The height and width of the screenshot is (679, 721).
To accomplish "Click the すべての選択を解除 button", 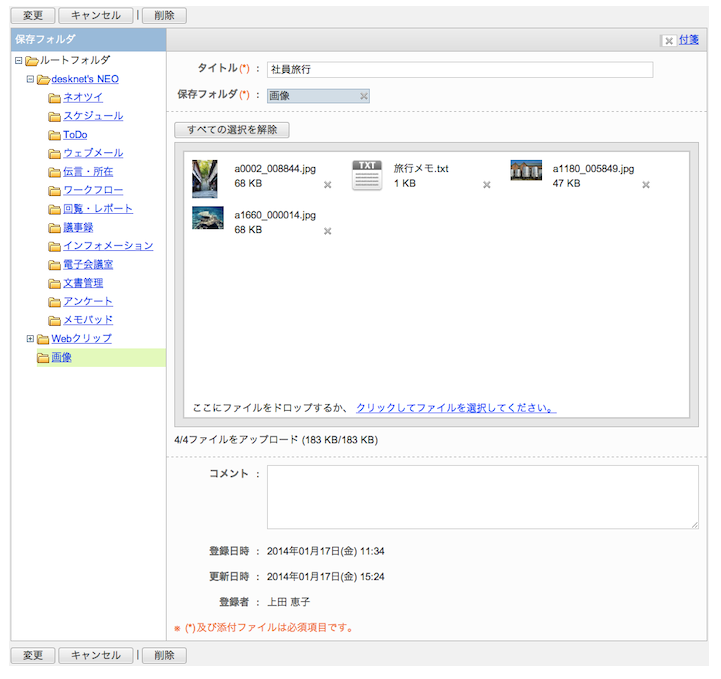I will click(232, 130).
